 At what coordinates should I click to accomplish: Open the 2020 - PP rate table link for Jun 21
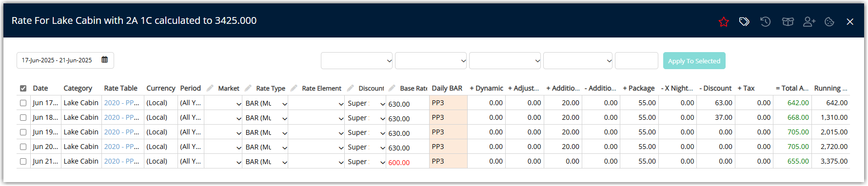click(x=121, y=161)
